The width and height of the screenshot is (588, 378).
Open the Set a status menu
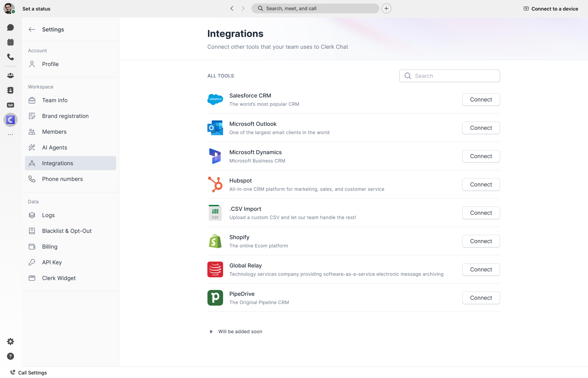[x=36, y=9]
